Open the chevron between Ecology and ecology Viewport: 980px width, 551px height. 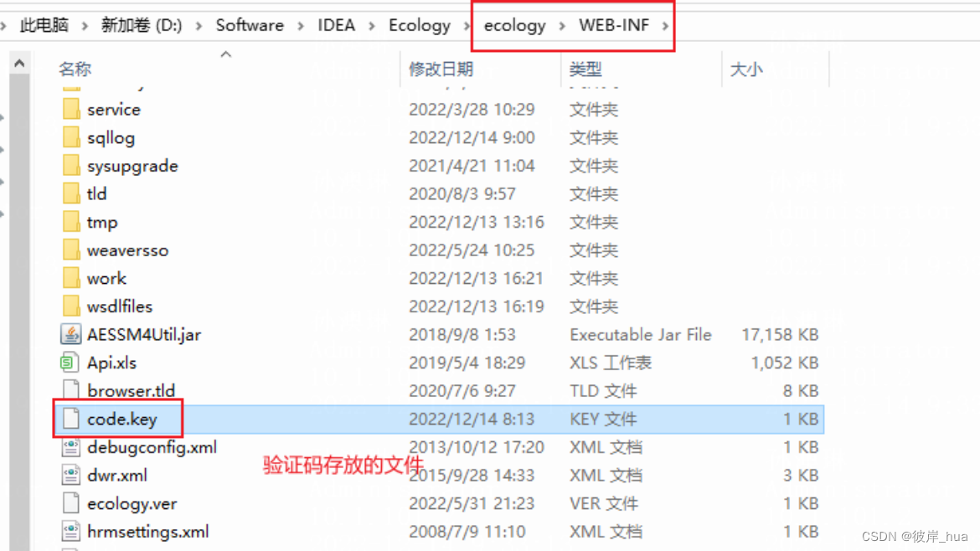tap(466, 25)
